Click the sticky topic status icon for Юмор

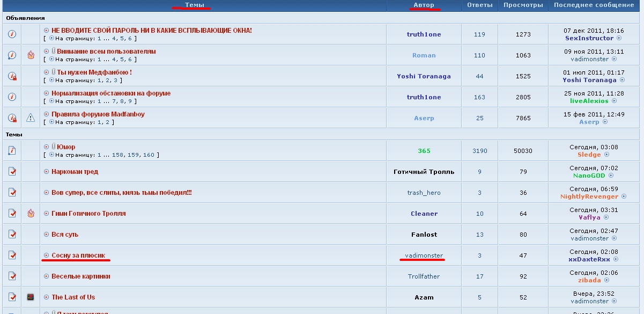(x=12, y=151)
